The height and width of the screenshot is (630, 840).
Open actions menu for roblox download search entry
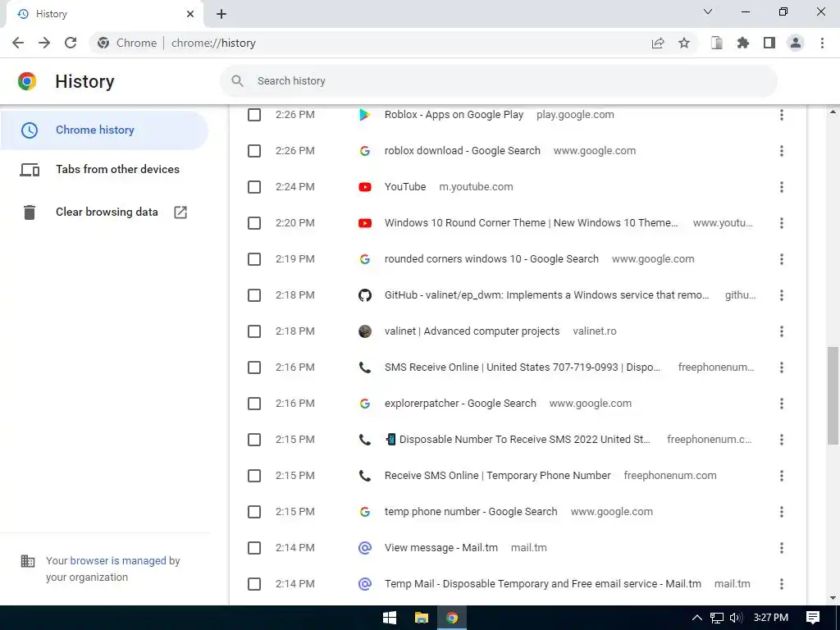[x=782, y=151]
